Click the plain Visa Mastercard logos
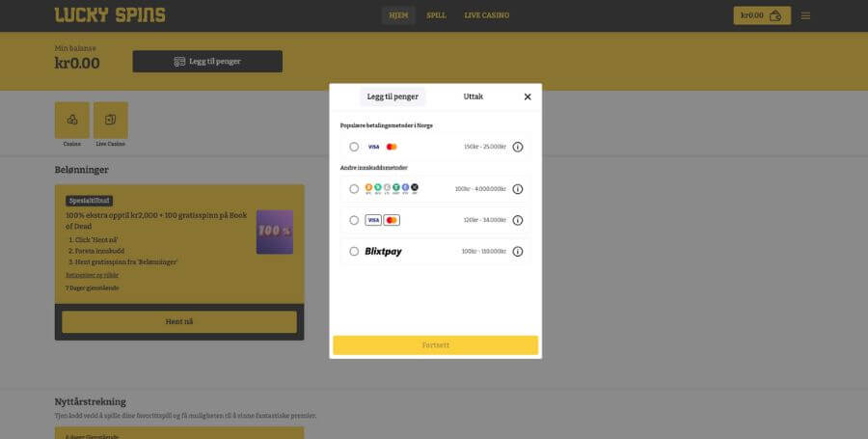 [x=383, y=147]
